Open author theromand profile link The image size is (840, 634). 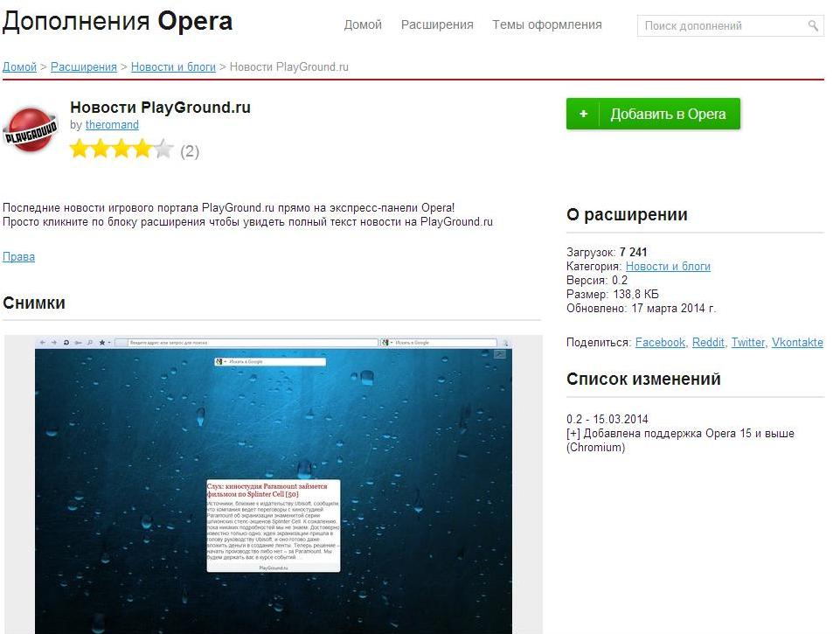pos(112,124)
